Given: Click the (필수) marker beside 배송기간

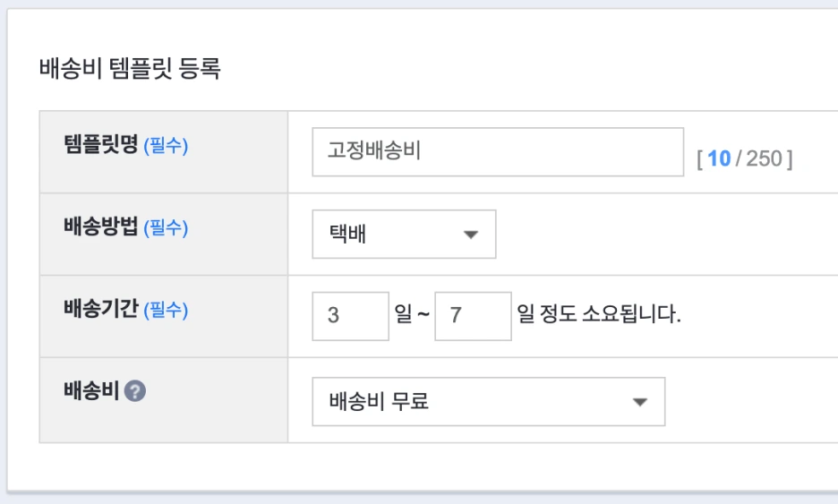Looking at the screenshot, I should [x=166, y=311].
